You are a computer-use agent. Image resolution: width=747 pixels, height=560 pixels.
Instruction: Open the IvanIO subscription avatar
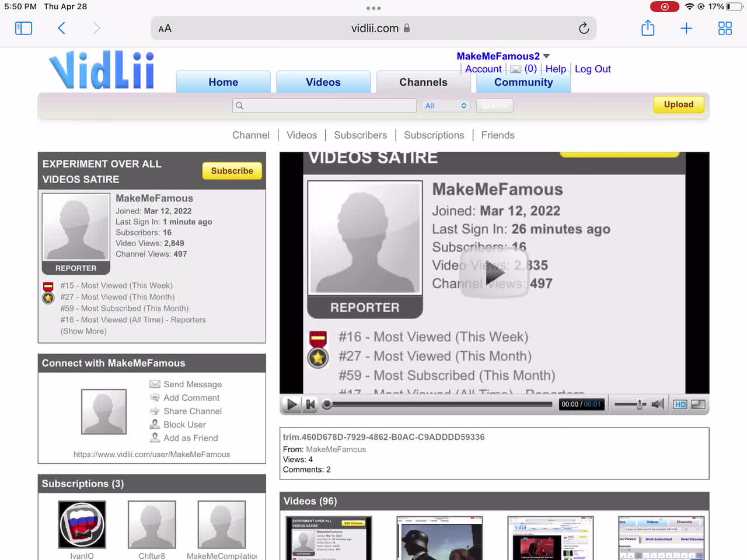pyautogui.click(x=82, y=524)
